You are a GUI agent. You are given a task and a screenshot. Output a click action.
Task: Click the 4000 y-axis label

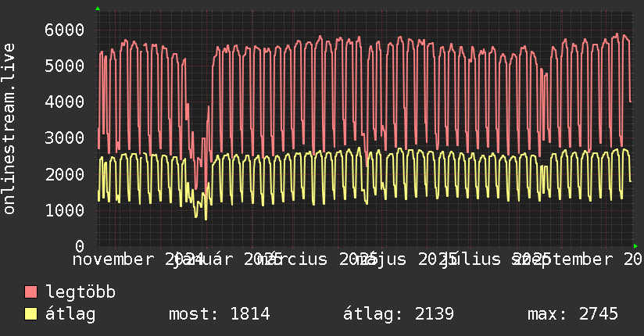pyautogui.click(x=65, y=102)
